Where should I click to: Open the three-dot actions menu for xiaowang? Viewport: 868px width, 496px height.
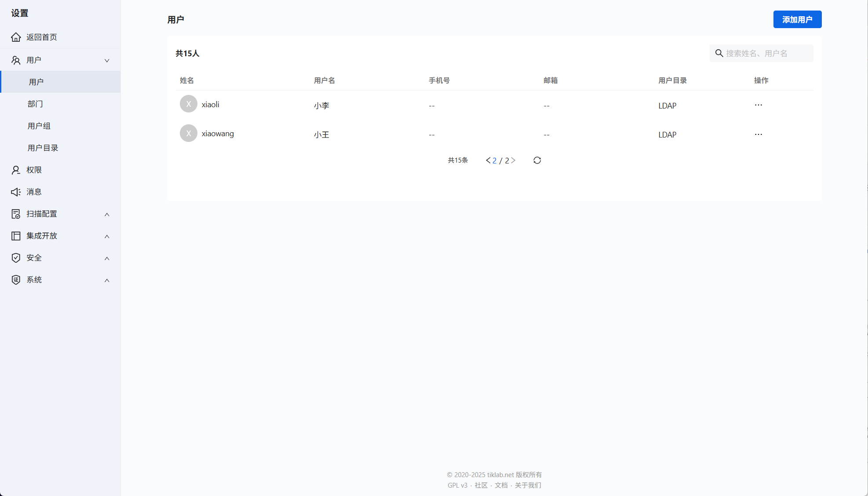[x=758, y=134]
